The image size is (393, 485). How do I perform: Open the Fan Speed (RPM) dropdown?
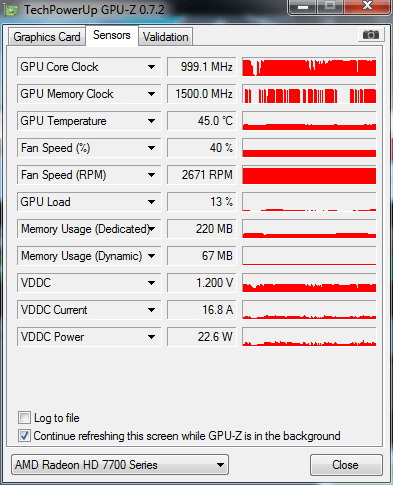click(x=151, y=175)
